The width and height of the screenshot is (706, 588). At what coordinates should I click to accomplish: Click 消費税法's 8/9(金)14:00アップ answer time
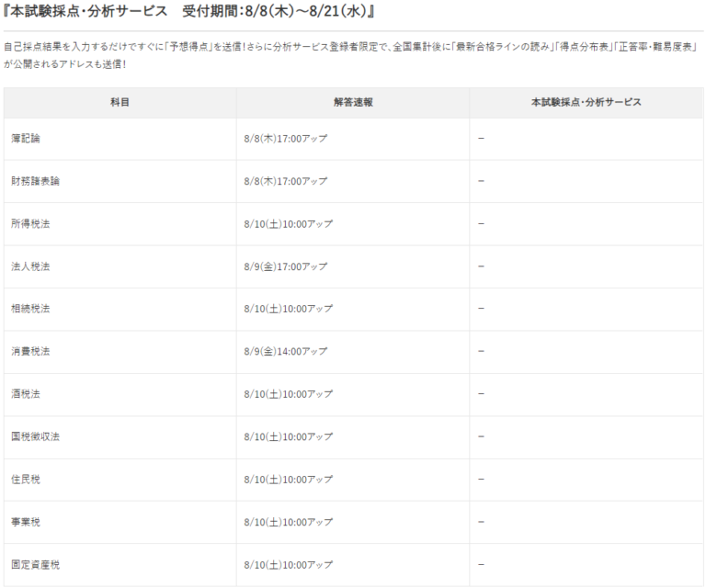(x=285, y=351)
